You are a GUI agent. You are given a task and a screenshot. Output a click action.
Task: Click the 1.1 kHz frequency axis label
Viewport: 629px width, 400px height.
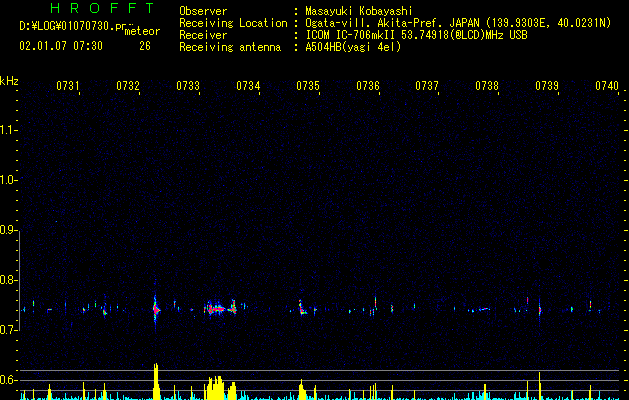[8, 130]
